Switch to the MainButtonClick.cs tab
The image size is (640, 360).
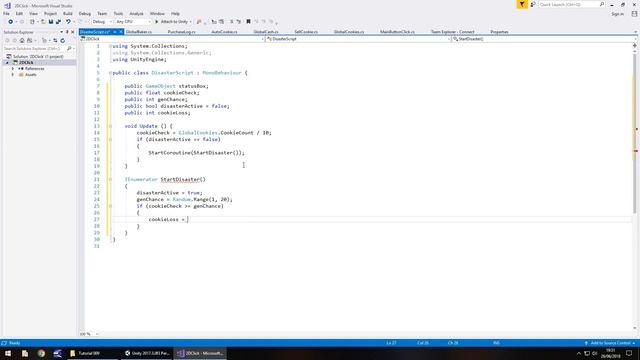point(397,32)
